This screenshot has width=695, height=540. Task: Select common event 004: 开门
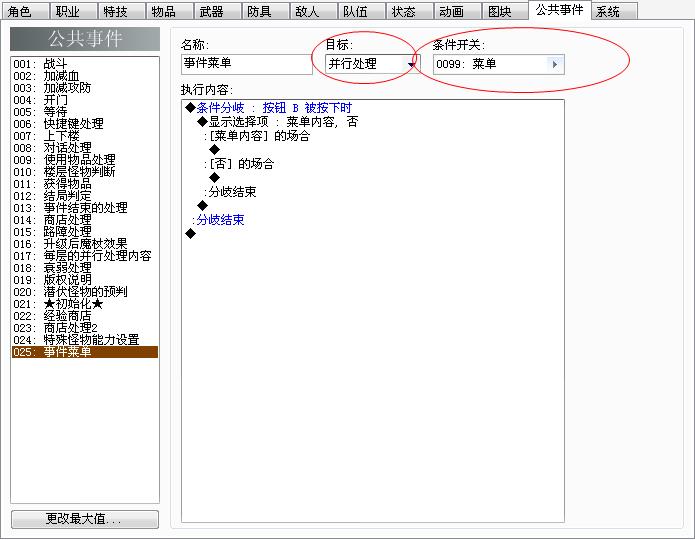point(85,100)
